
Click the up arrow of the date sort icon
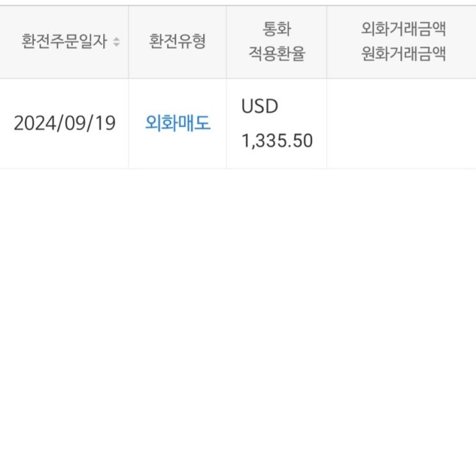tap(116, 40)
